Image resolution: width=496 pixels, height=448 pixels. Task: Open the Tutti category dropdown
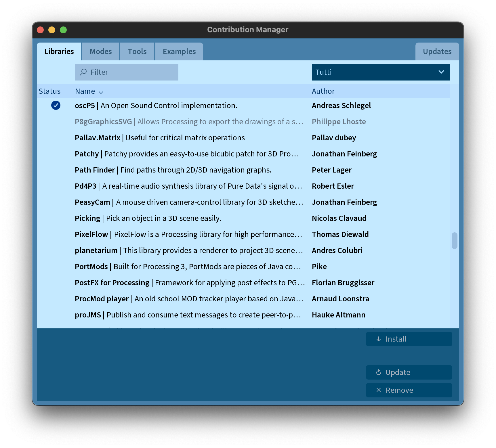(381, 72)
